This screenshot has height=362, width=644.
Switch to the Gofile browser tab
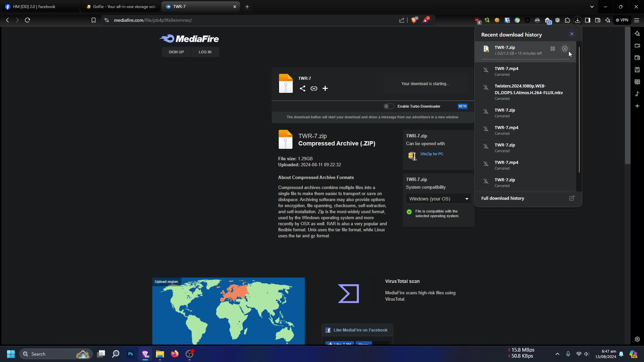click(x=121, y=7)
